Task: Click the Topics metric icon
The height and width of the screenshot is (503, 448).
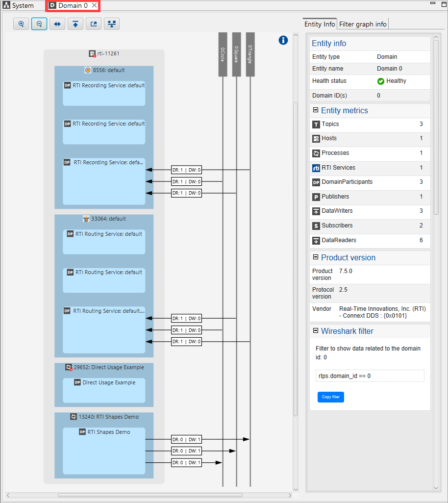Action: [316, 125]
